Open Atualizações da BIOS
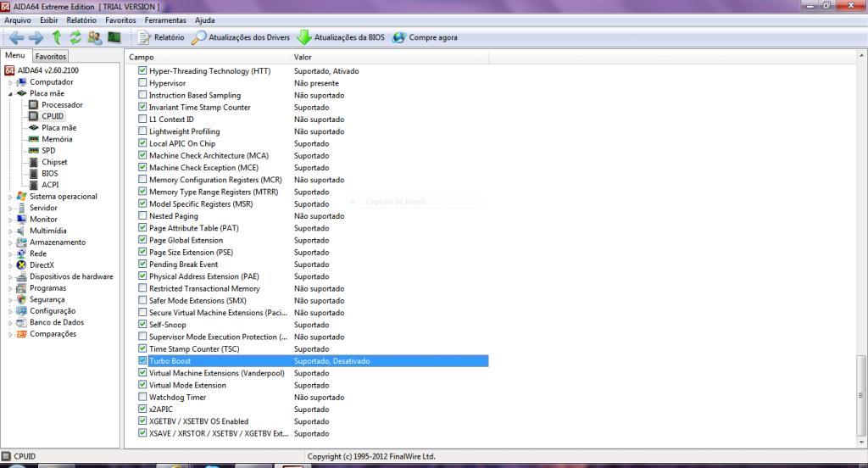 coord(341,37)
